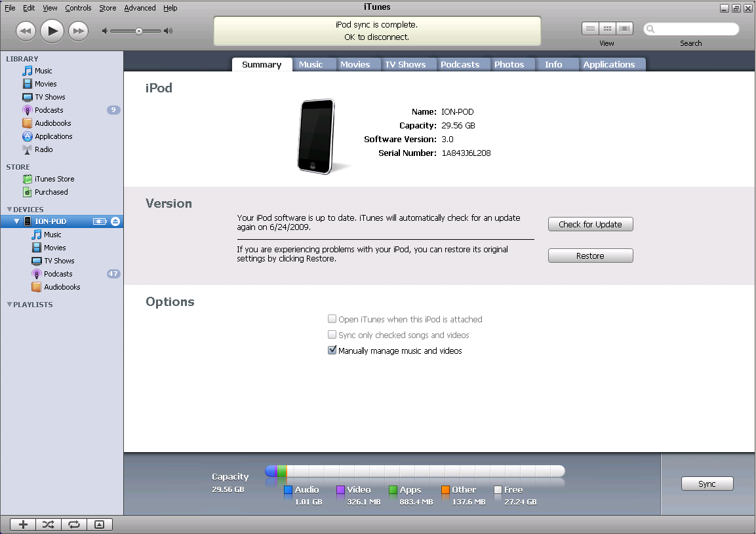This screenshot has height=534, width=756.
Task: Open the Store menu
Action: click(x=108, y=8)
